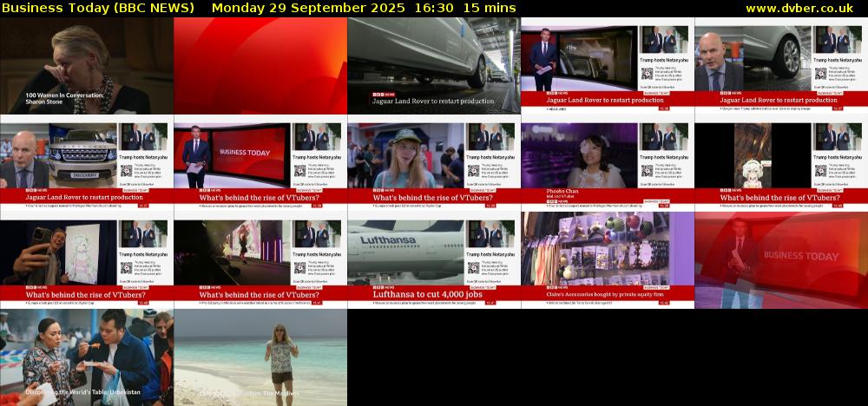Open the faded red Business Today transition frame
Screen dimensions: 868x406
[781, 260]
